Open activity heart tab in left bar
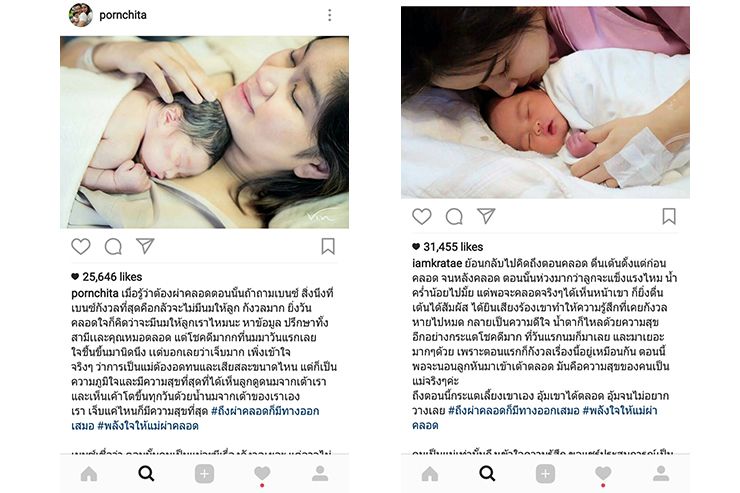740x493 pixels. pos(262,473)
